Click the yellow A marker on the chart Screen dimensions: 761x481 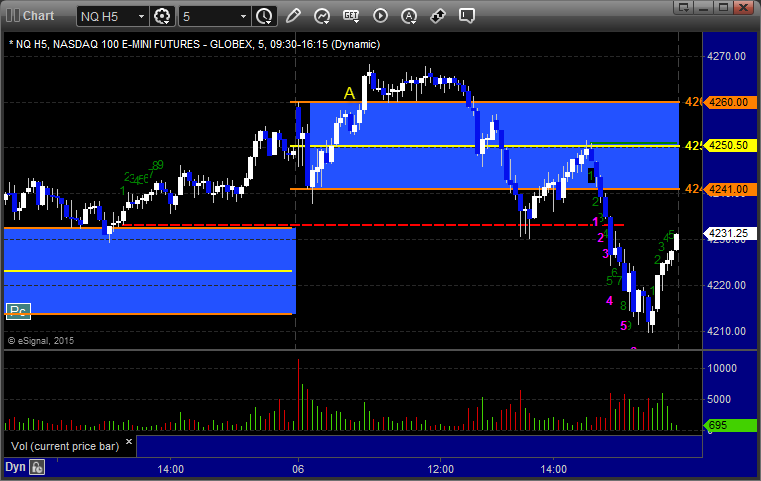tap(349, 93)
